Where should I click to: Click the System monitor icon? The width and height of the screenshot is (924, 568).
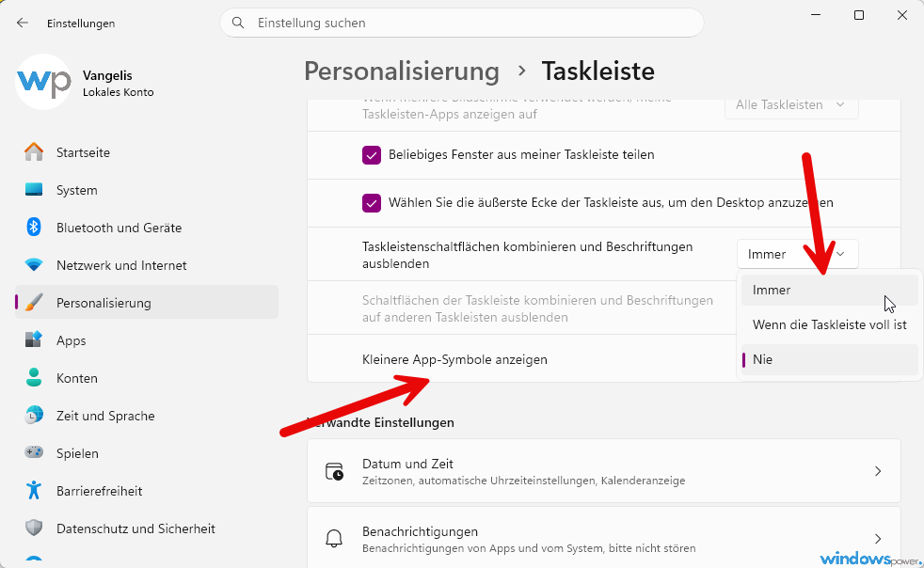pyautogui.click(x=34, y=190)
